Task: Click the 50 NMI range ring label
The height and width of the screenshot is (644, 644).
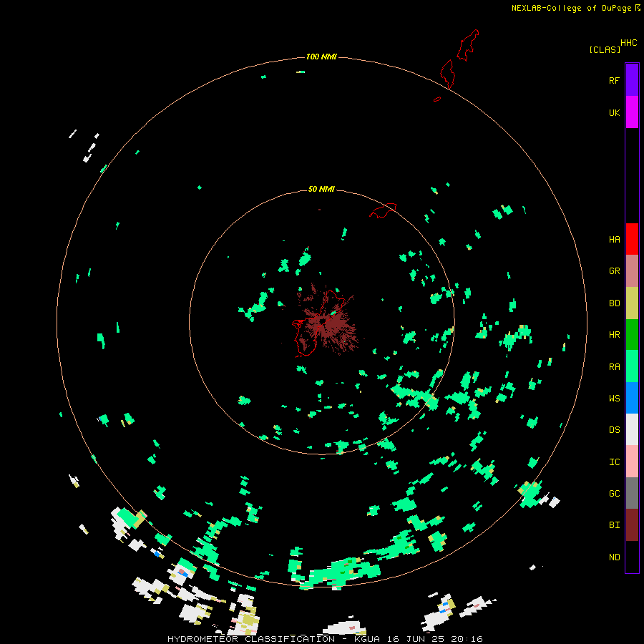Action: [321, 189]
